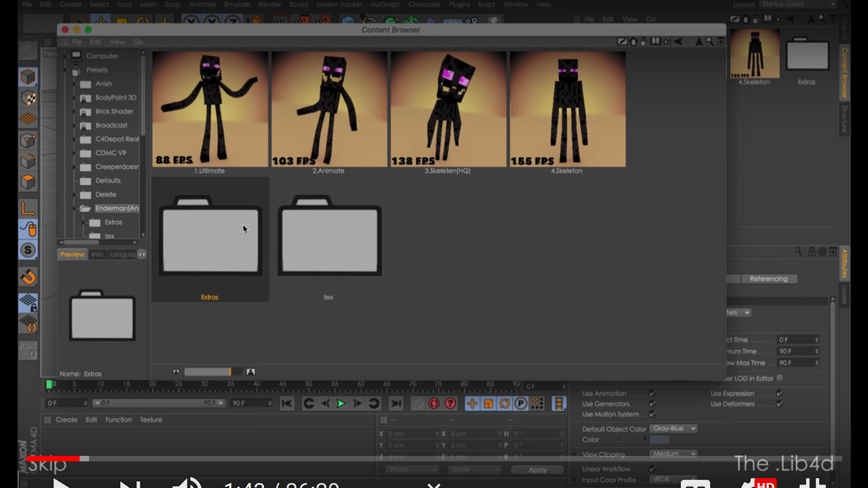Open Content Browser View menu
The image size is (868, 488).
click(x=117, y=42)
